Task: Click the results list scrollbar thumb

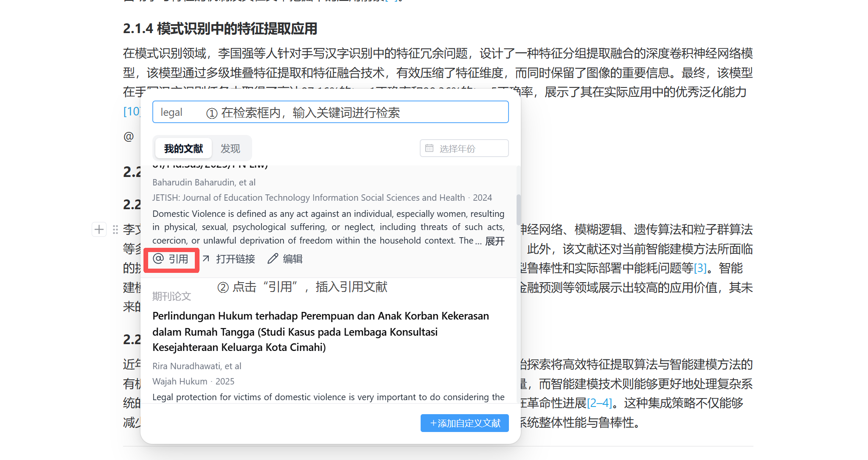Action: click(518, 210)
